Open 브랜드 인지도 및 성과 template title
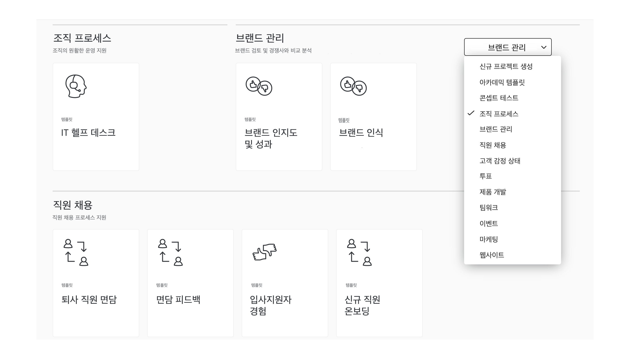The height and width of the screenshot is (364, 628). click(271, 138)
